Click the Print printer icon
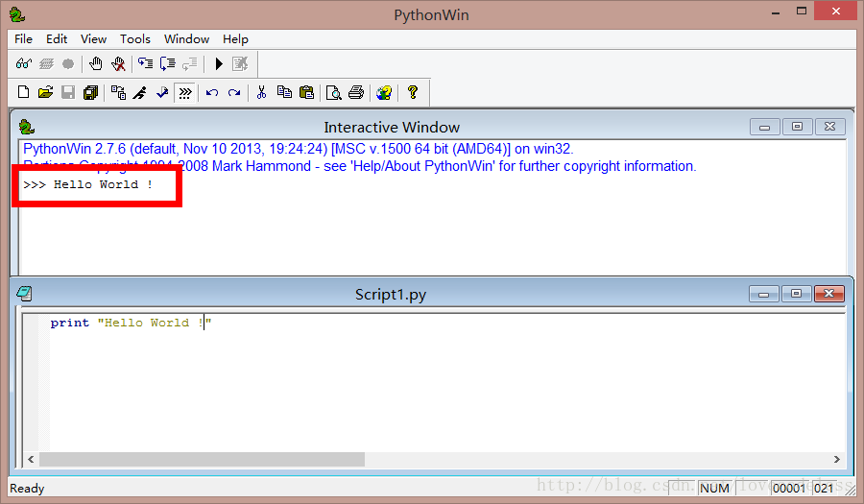This screenshot has width=864, height=504. click(x=356, y=92)
